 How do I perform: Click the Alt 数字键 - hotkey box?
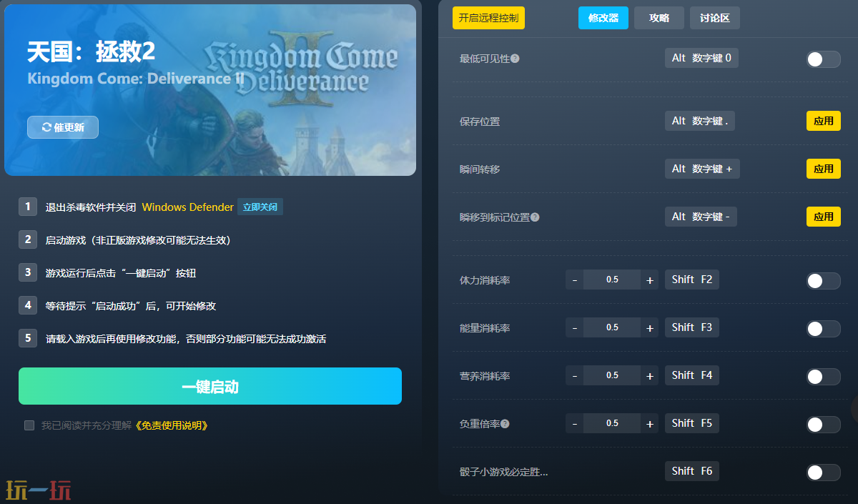coord(701,217)
